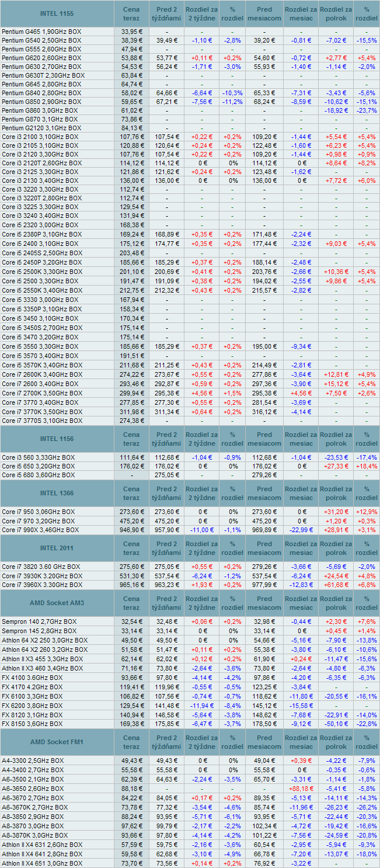Click the -10,3% value in Pentium G840 row
This screenshot has width=380, height=868.
click(232, 93)
